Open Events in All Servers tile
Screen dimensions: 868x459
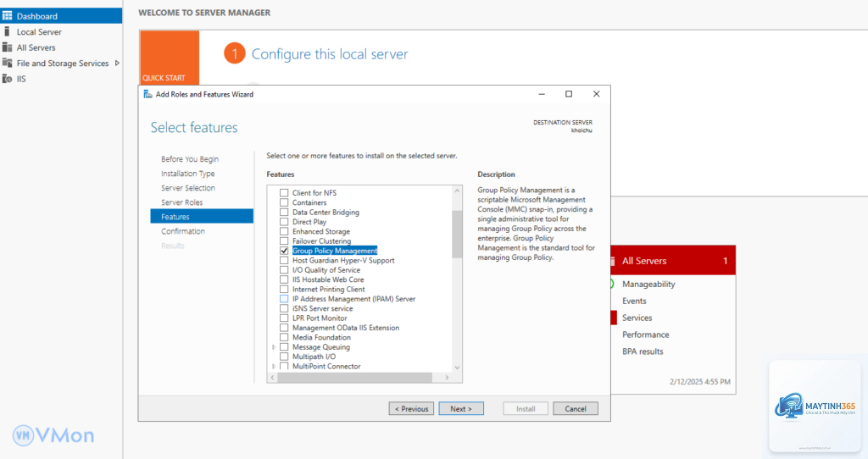[634, 301]
